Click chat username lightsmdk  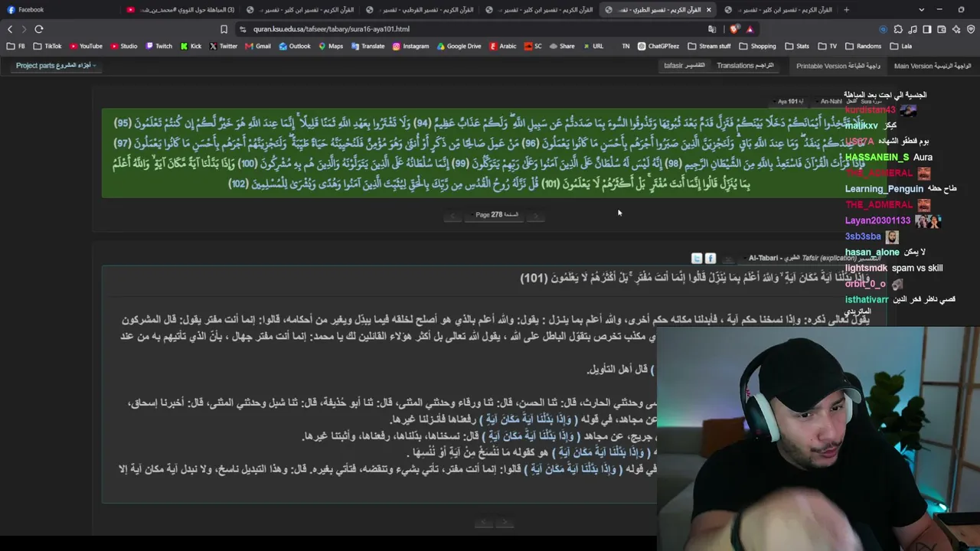(x=866, y=268)
